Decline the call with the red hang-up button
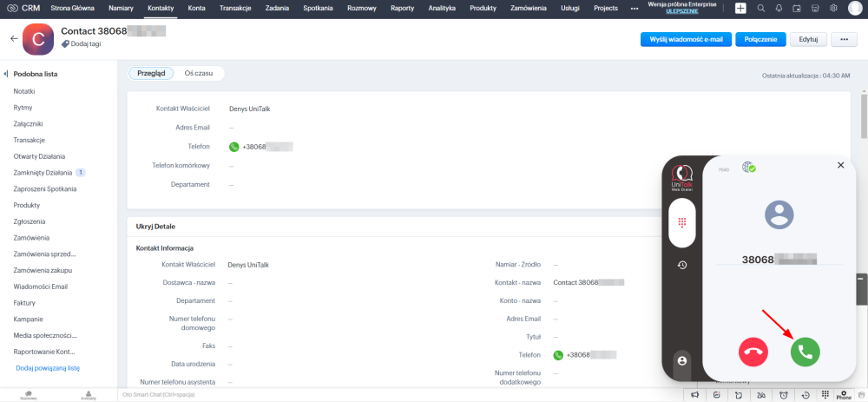 point(753,352)
